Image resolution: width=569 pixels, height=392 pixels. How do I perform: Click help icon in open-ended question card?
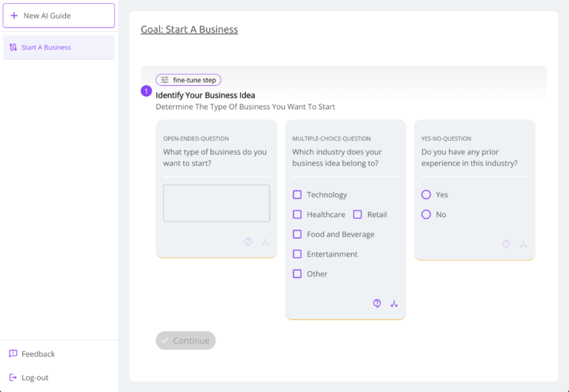(x=248, y=242)
